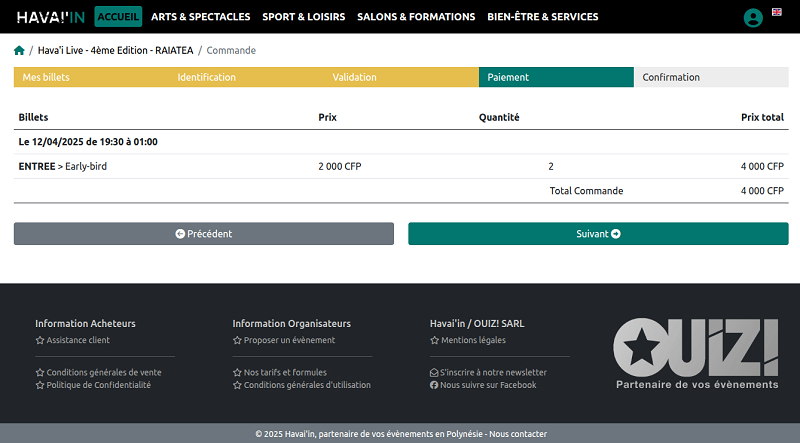Click the home icon in breadcrumb
The image size is (800, 443).
pos(19,50)
